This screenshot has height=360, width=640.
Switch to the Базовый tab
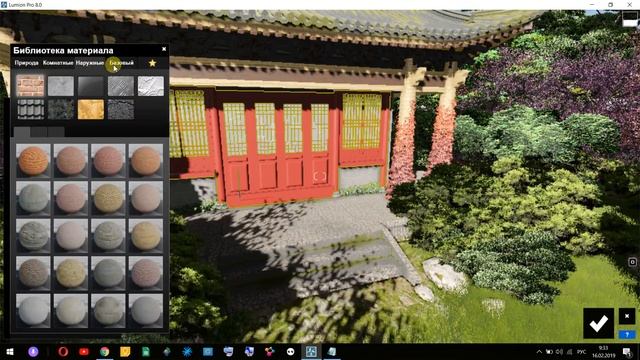pos(121,63)
